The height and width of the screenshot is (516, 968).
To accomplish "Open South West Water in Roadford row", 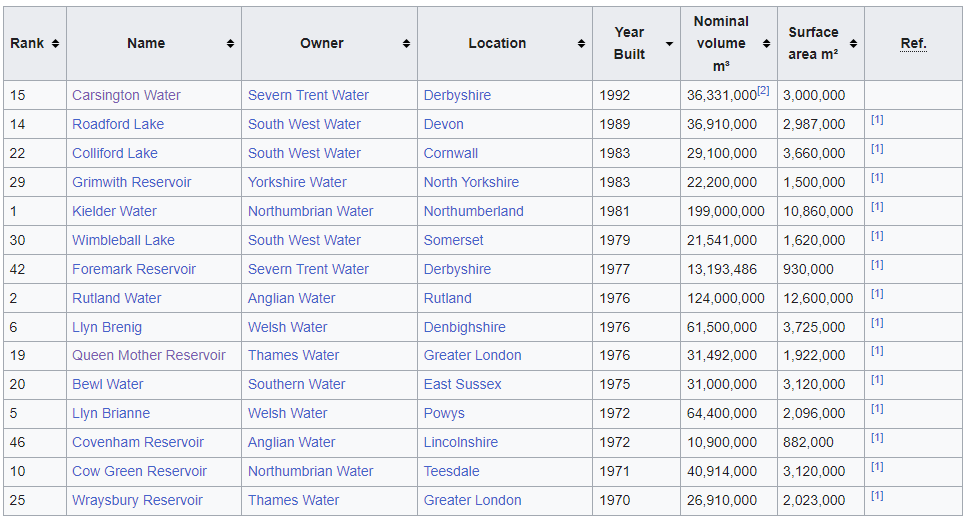I will [x=304, y=124].
